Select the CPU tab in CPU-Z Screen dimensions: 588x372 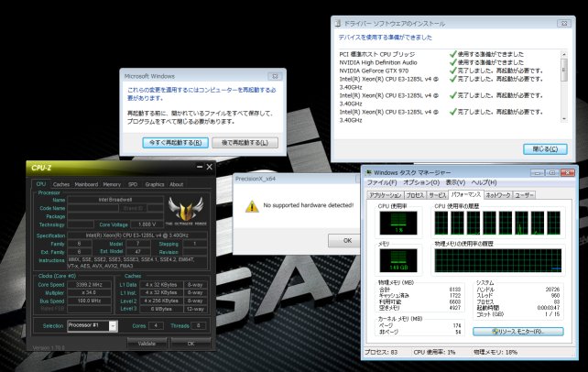[x=41, y=184]
